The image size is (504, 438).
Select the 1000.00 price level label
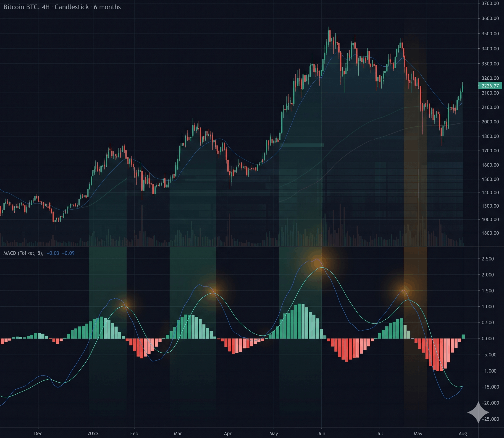(x=490, y=219)
